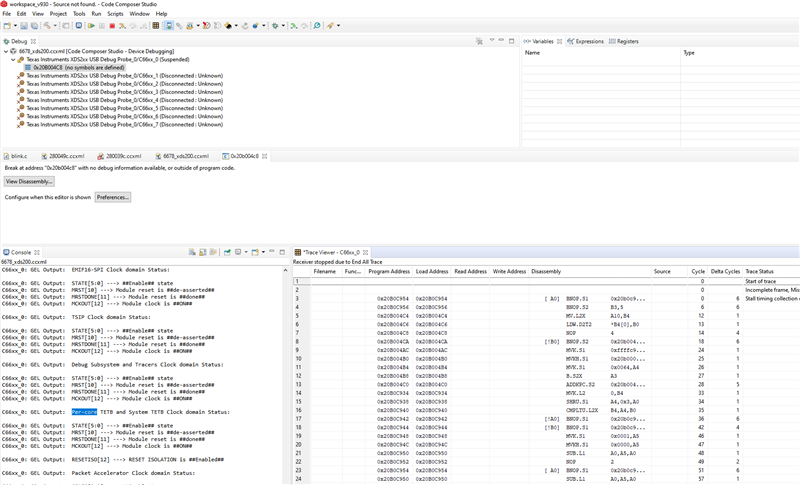Click the green Resume debug icon
The image size is (800, 485).
[91, 25]
